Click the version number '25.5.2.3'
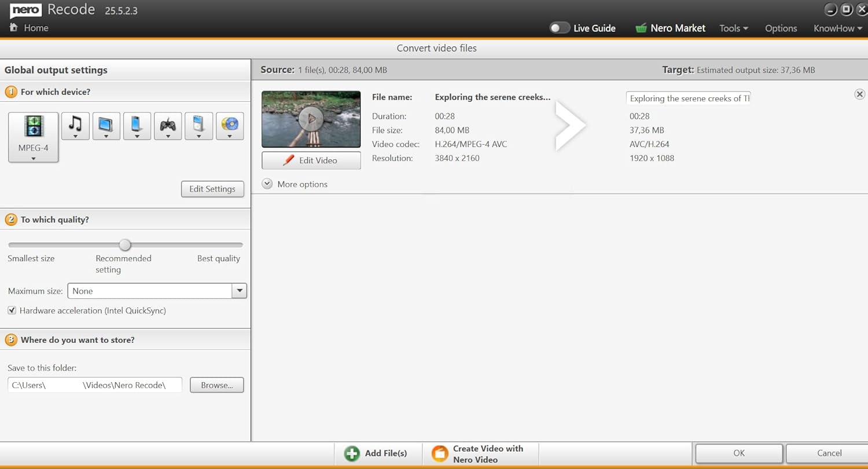 pyautogui.click(x=121, y=11)
